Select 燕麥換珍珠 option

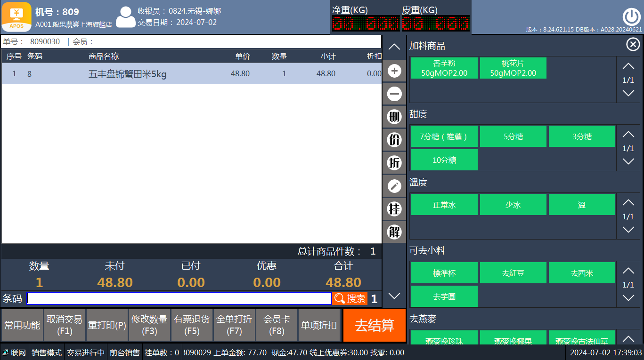(x=444, y=337)
